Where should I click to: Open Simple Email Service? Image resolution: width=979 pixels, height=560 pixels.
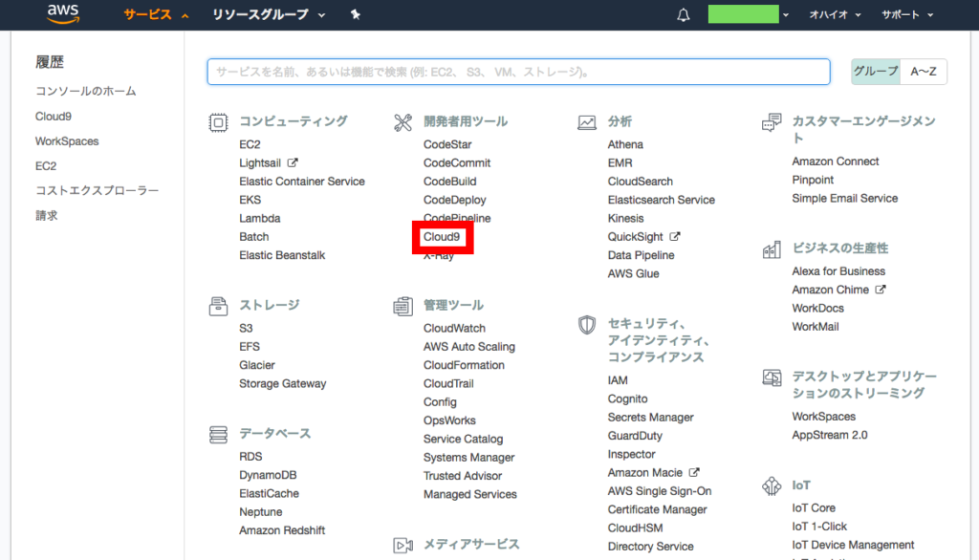point(845,198)
